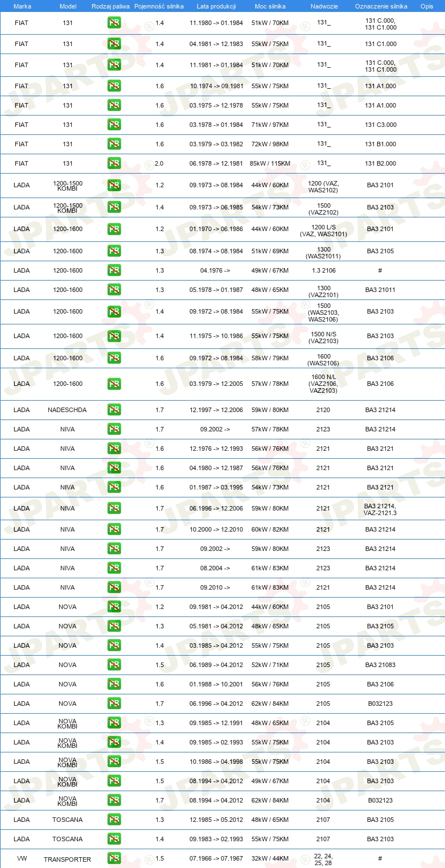Click the petrol icon in the FIAT 131 2.0 row
Viewport: 445px width, 868px height.
click(x=114, y=163)
